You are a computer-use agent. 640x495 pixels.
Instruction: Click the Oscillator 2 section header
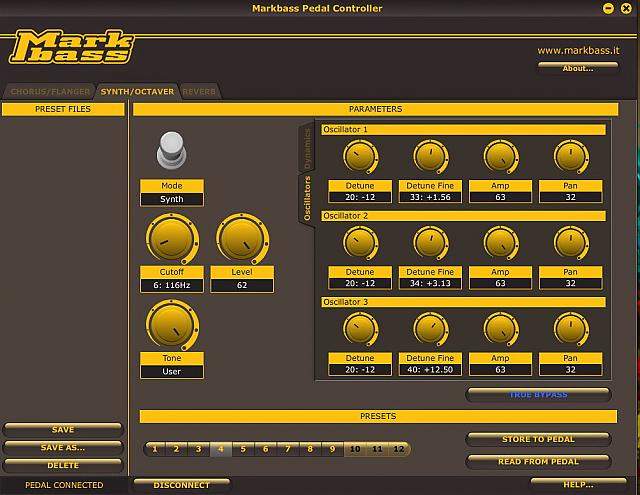coord(463,216)
